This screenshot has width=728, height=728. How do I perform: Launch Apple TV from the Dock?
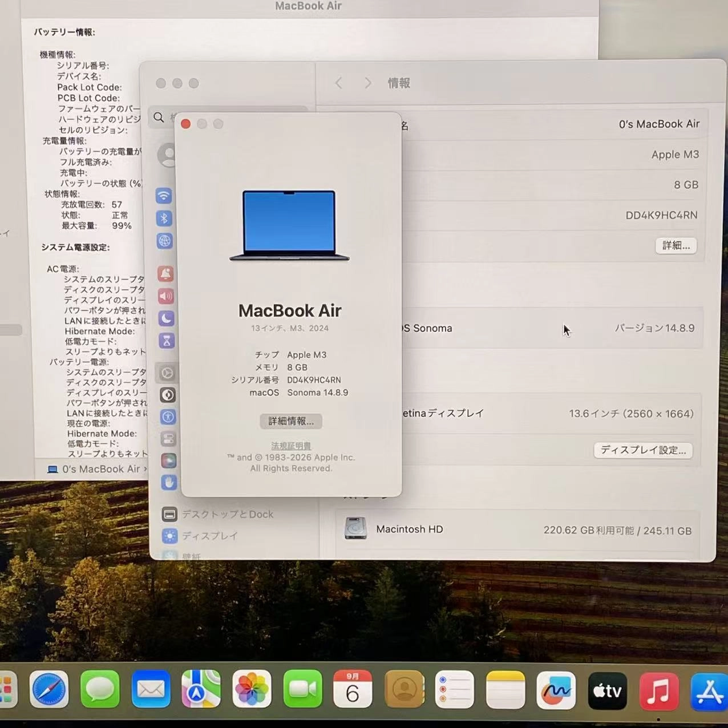pos(607,691)
